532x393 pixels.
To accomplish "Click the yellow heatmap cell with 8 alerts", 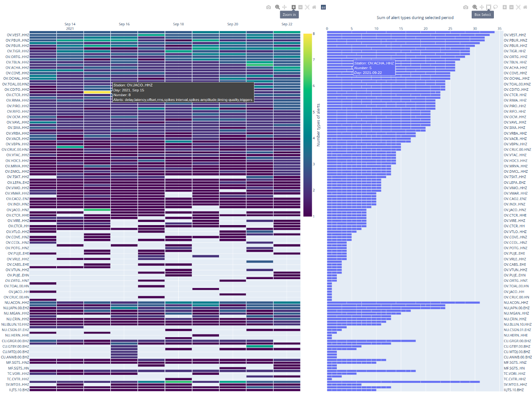I will click(x=97, y=92).
